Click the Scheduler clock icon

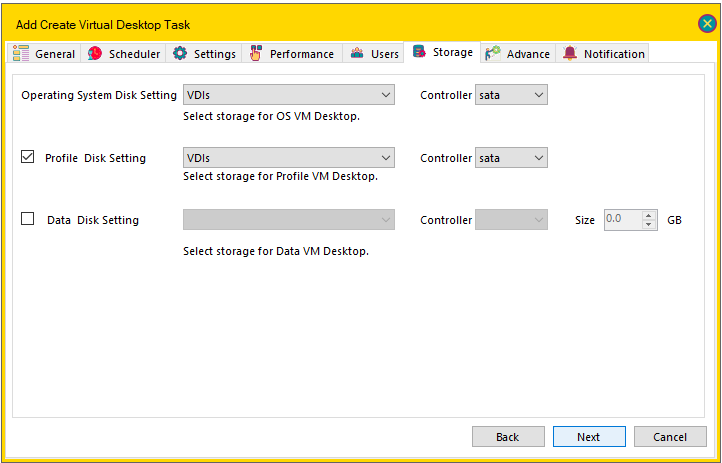[95, 53]
